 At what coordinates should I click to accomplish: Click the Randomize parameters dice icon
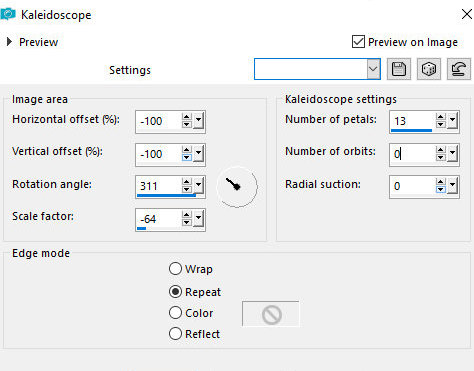pos(429,69)
